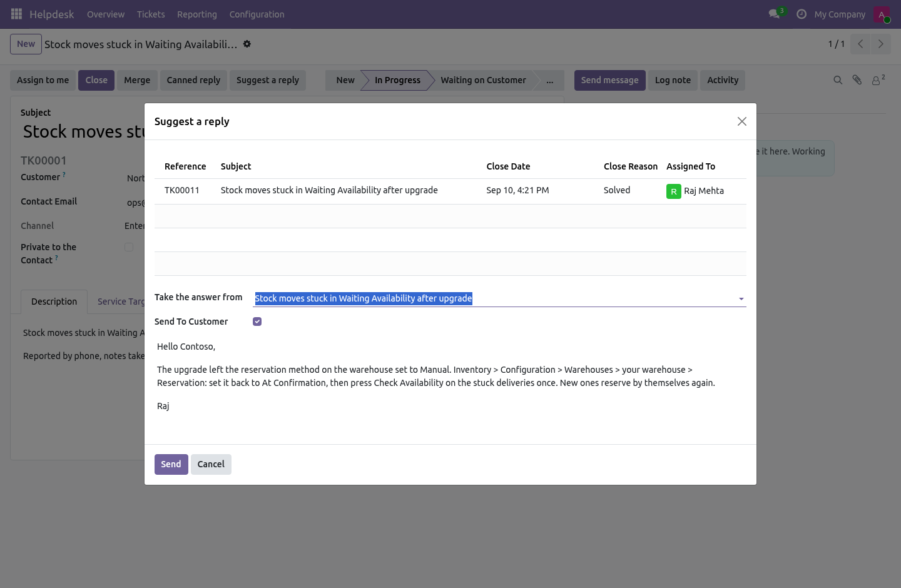Open attachments paperclip icon
The image size is (901, 588).
point(857,80)
